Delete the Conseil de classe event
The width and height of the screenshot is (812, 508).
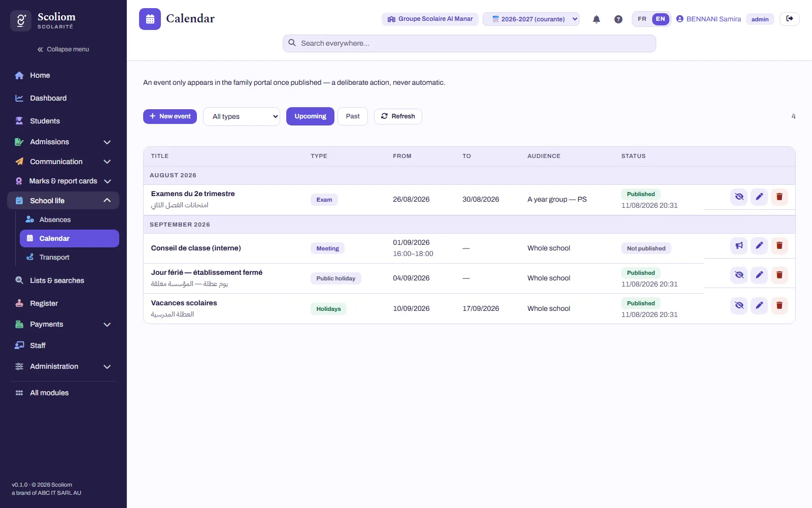780,245
